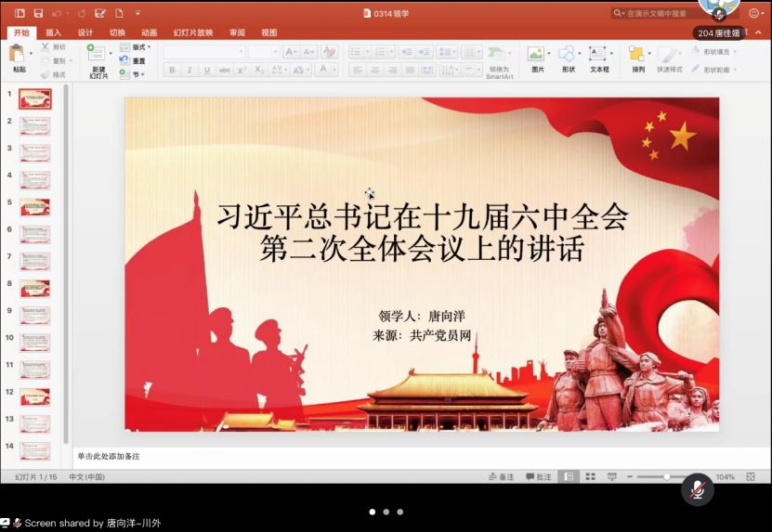Screen dimensions: 772x532
Task: Click the Save icon in title bar
Action: point(38,13)
